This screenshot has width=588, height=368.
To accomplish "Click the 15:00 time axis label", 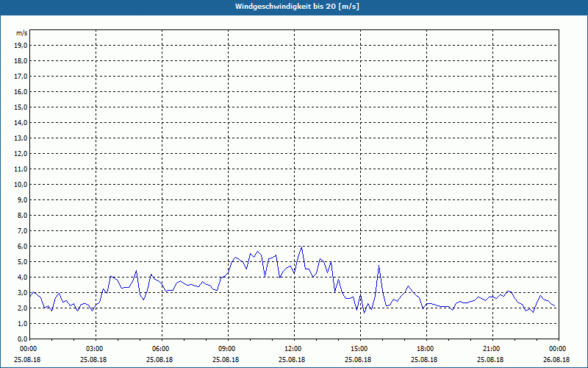I will point(360,349).
